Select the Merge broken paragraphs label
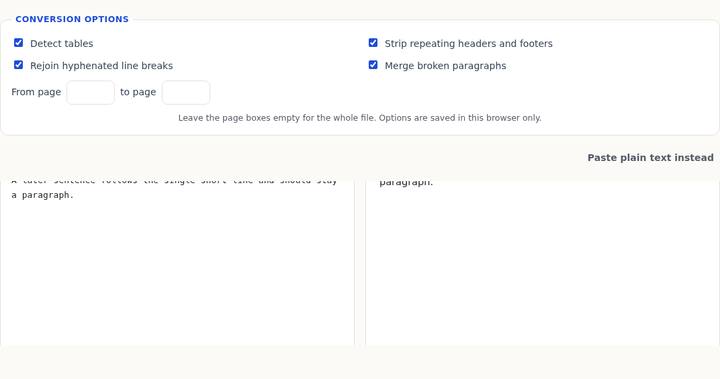 (445, 66)
